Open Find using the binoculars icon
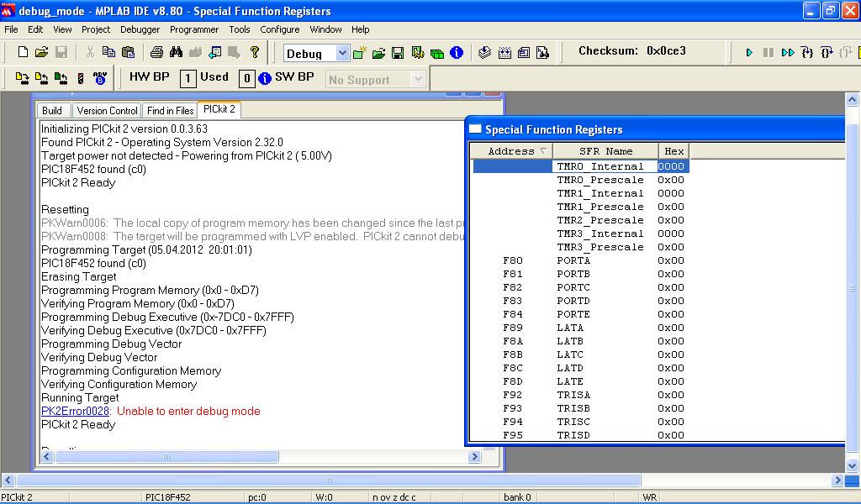 (x=176, y=52)
